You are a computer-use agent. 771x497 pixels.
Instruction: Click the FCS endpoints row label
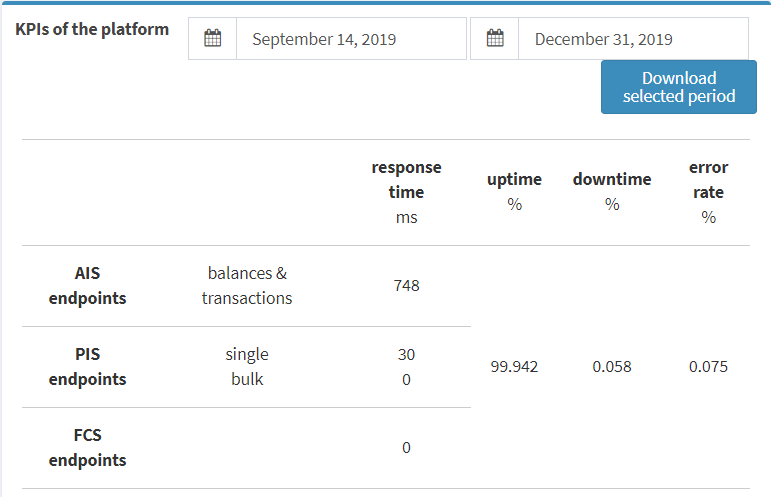click(88, 448)
